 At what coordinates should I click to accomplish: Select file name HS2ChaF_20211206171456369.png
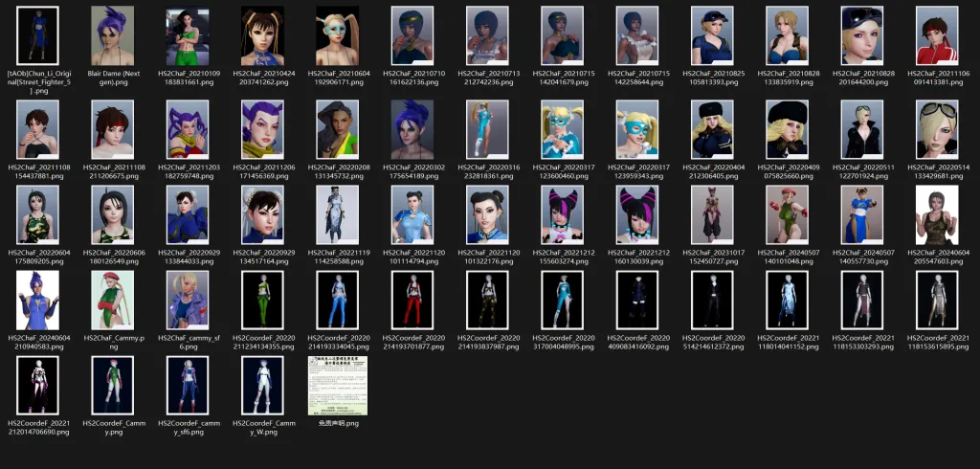coord(262,172)
